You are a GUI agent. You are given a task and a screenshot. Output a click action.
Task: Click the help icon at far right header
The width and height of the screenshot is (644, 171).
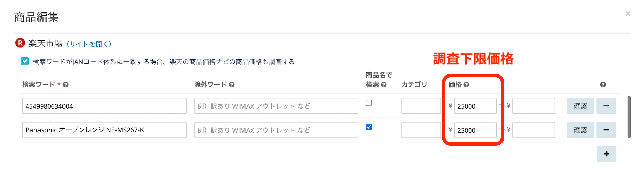point(603,85)
